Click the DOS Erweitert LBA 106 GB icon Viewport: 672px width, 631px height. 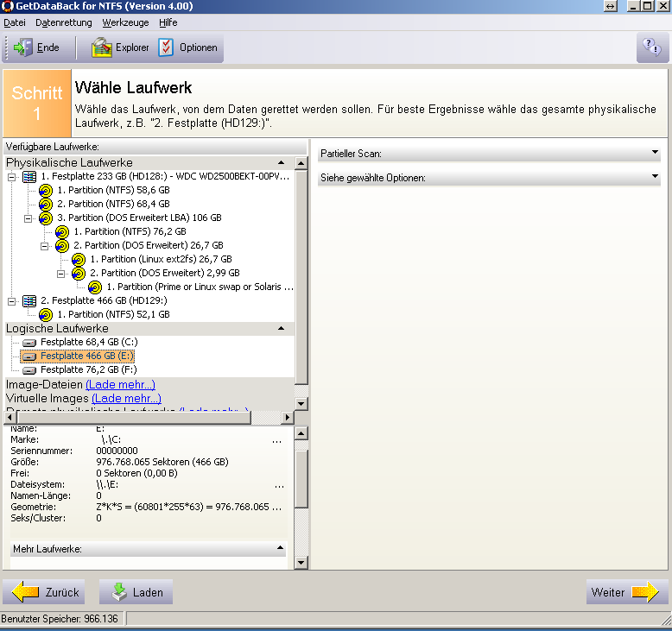click(46, 218)
